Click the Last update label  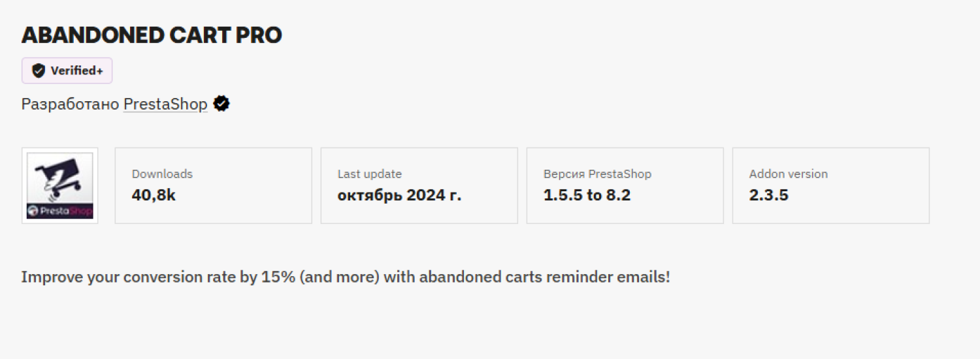(x=369, y=174)
